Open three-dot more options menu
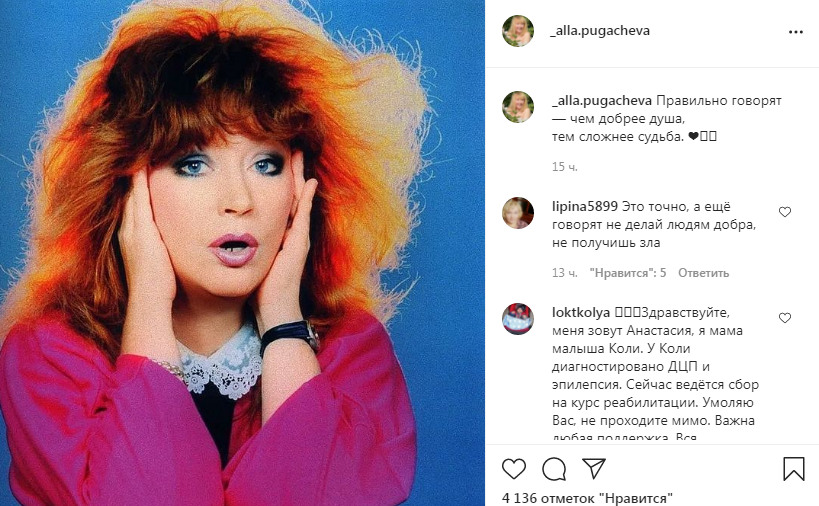Viewport: 819px width, 506px height. pos(795,32)
